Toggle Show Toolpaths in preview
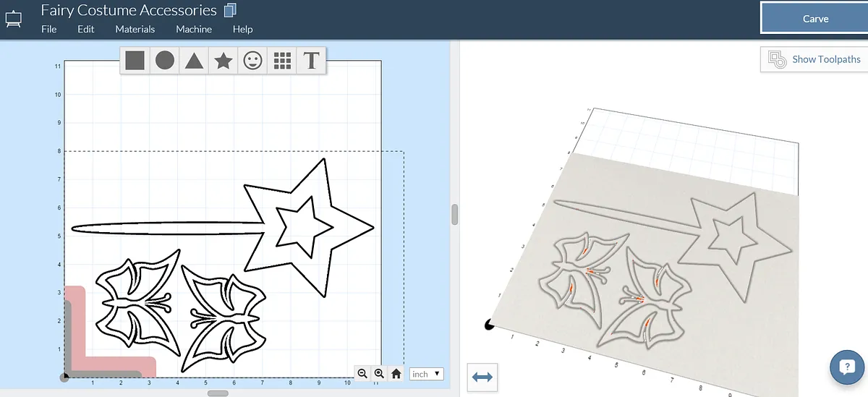 pyautogui.click(x=814, y=59)
